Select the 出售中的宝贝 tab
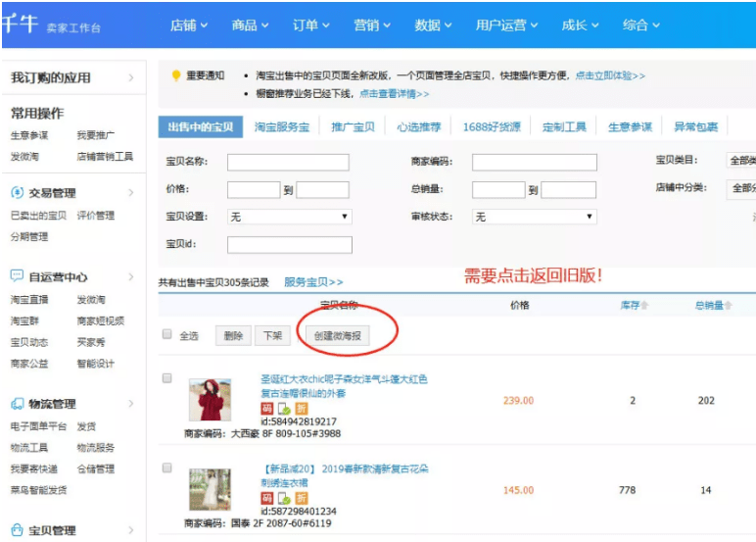 click(x=201, y=127)
